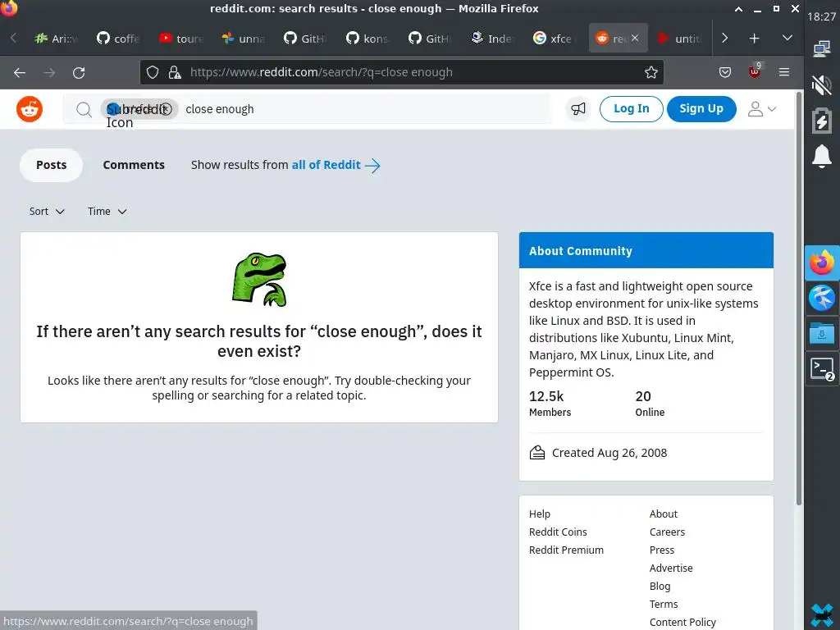Open the battery power panel icon
This screenshot has width=840, height=630.
[822, 120]
